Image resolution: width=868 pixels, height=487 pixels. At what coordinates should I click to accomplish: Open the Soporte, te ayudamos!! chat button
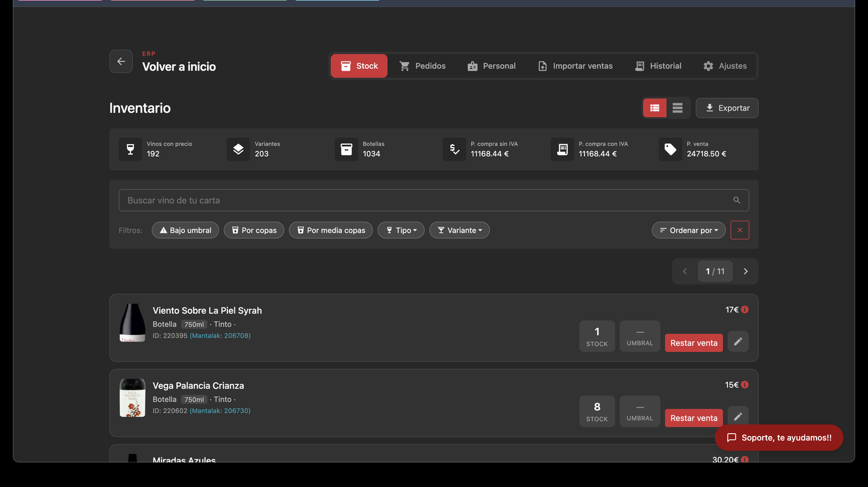pos(779,438)
